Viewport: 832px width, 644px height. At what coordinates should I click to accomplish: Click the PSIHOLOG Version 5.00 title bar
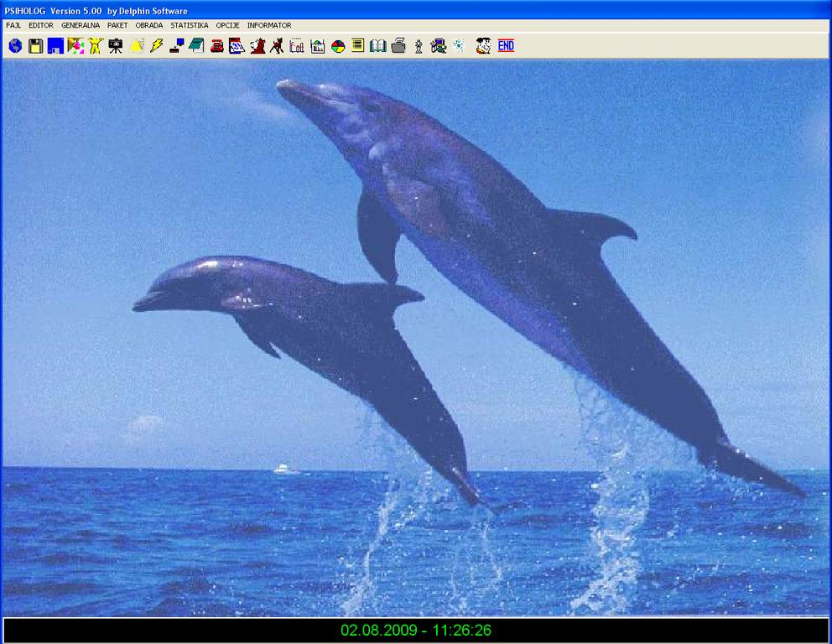pyautogui.click(x=416, y=10)
